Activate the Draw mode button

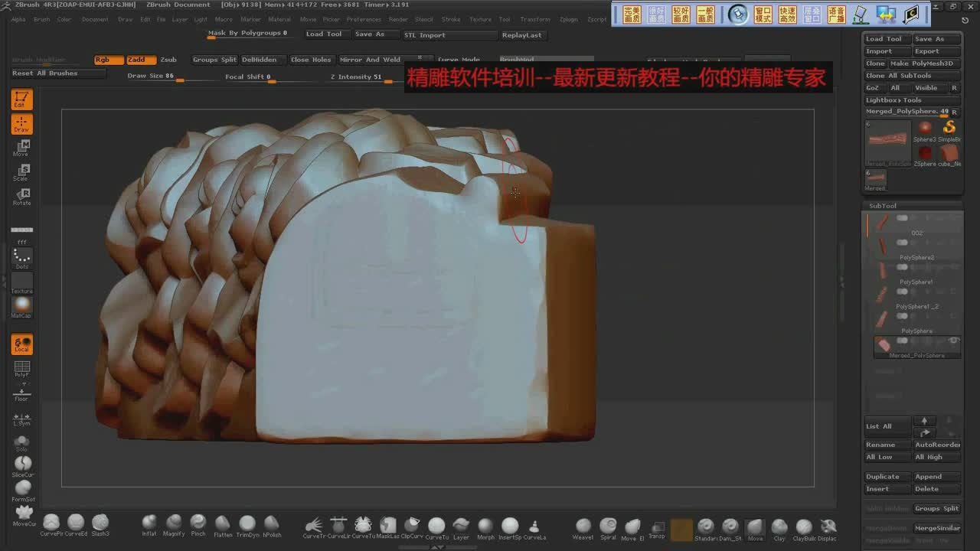coord(21,124)
